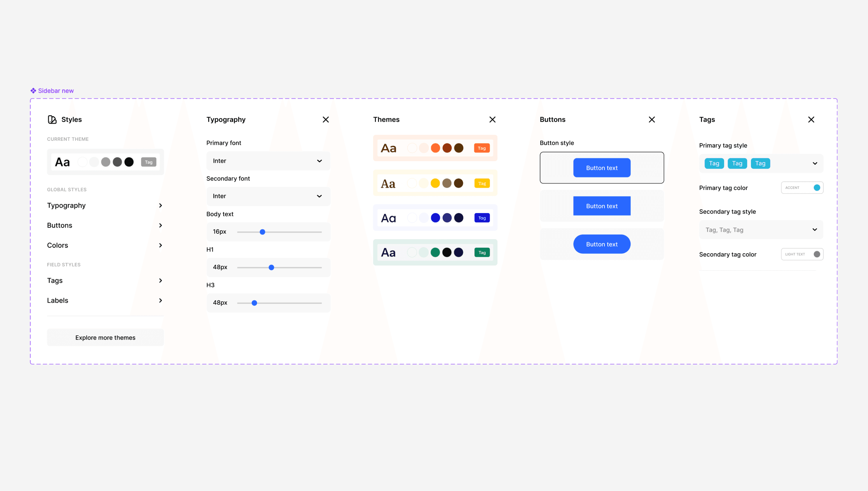Open the Secondary font dropdown
Viewport: 868px width, 491px height.
268,196
